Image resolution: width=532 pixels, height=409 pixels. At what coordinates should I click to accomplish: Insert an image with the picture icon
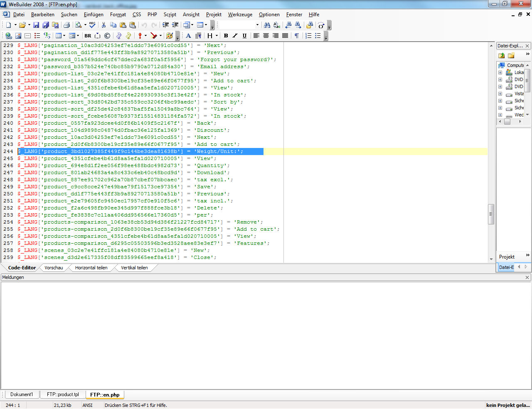18,36
